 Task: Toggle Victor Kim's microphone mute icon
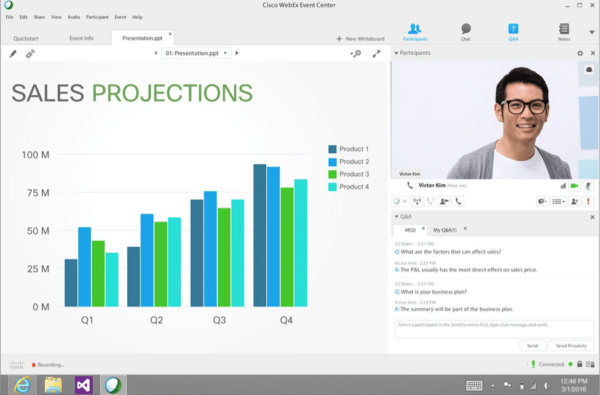[588, 186]
